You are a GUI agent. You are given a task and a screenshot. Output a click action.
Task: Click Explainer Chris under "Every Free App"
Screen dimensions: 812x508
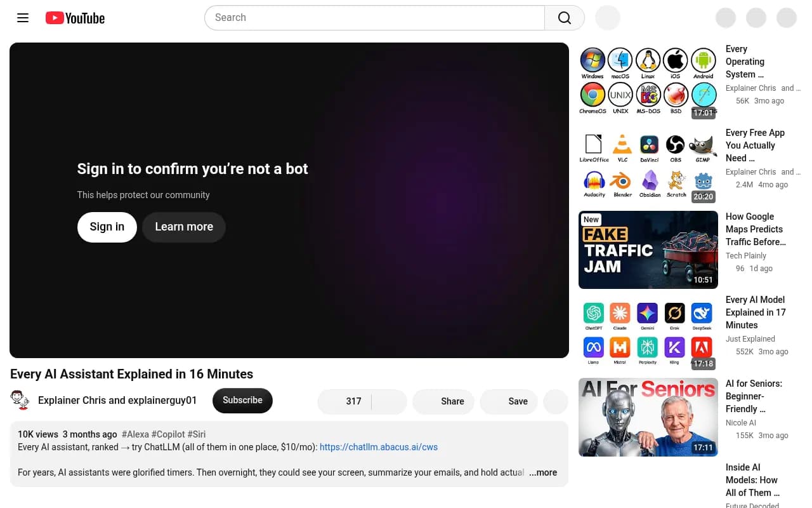[750, 172]
